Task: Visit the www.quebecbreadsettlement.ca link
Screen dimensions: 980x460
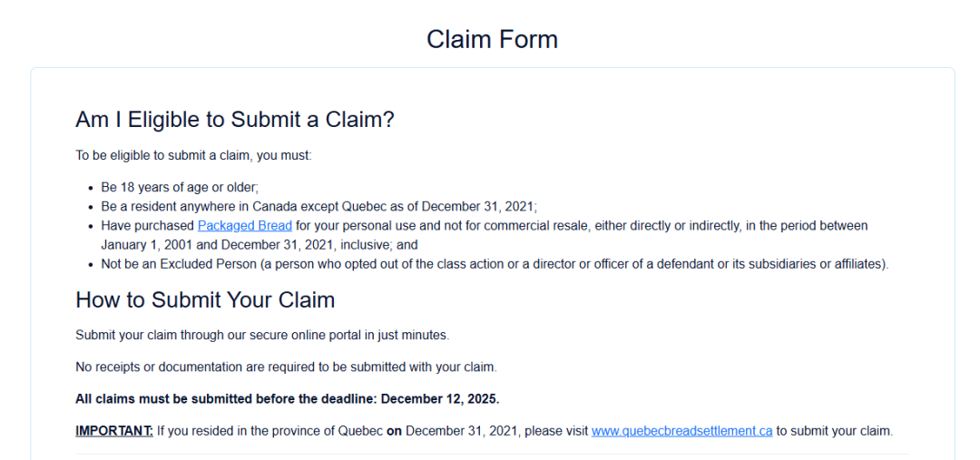Action: click(x=681, y=431)
